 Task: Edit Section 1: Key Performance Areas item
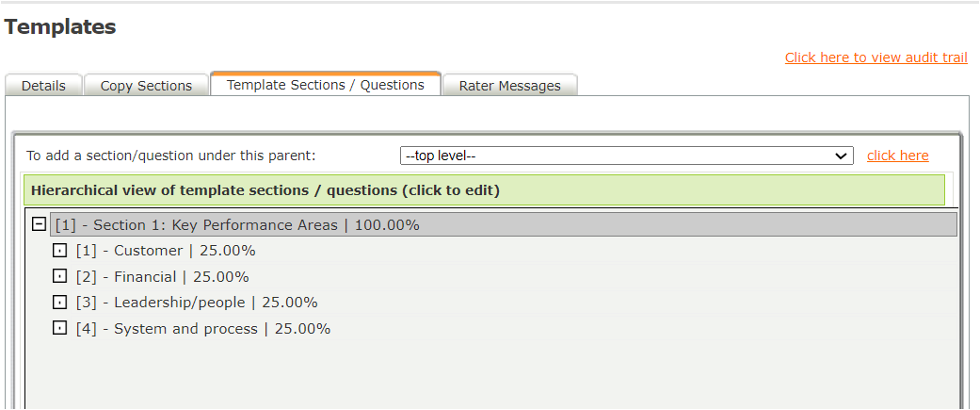coord(237,225)
